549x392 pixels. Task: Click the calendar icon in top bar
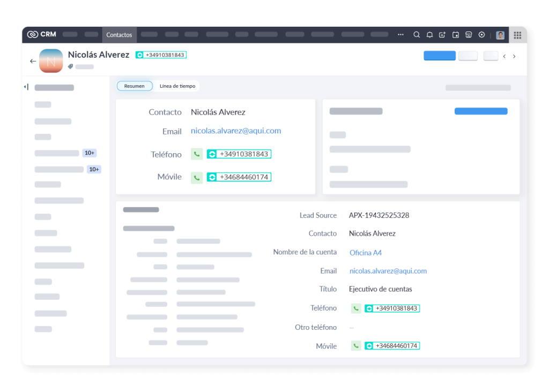point(456,35)
